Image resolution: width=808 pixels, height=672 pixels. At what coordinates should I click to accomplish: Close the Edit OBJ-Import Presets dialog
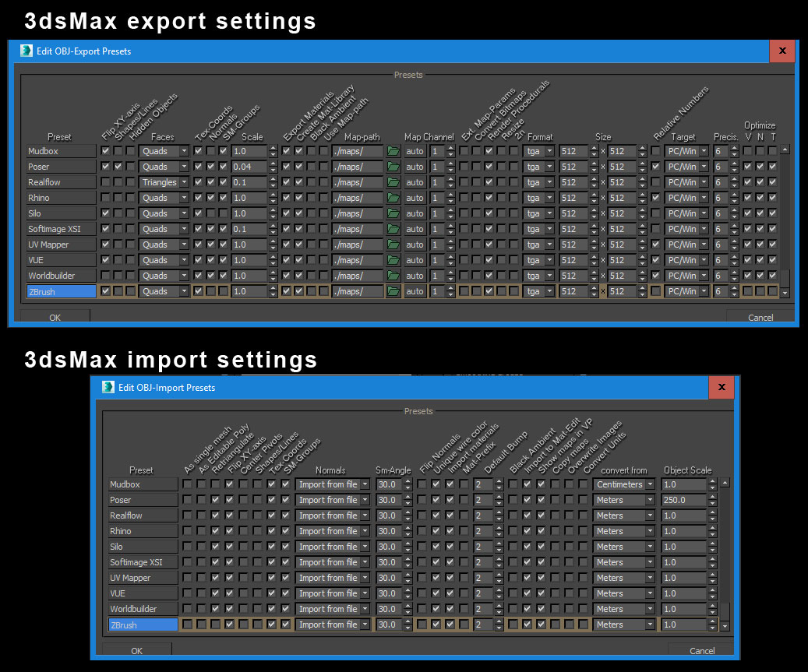pyautogui.click(x=722, y=387)
